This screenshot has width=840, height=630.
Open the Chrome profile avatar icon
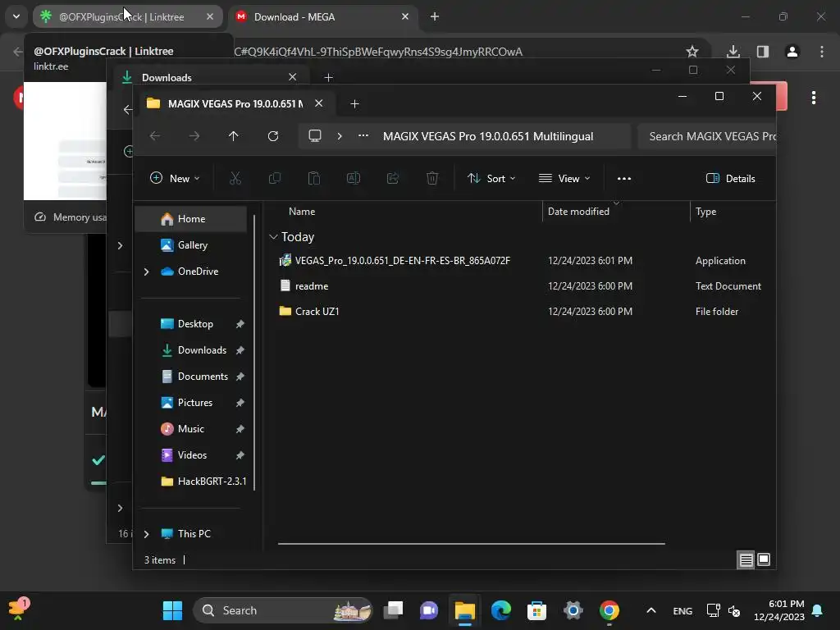(792, 52)
